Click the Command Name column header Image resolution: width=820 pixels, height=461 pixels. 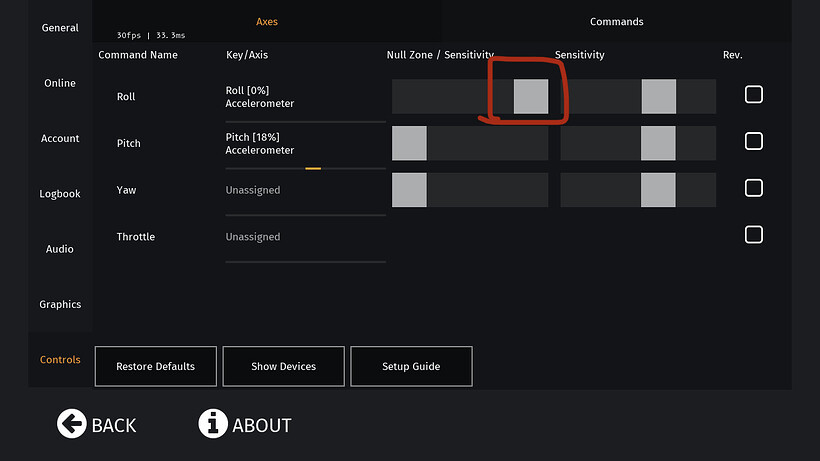[x=138, y=55]
